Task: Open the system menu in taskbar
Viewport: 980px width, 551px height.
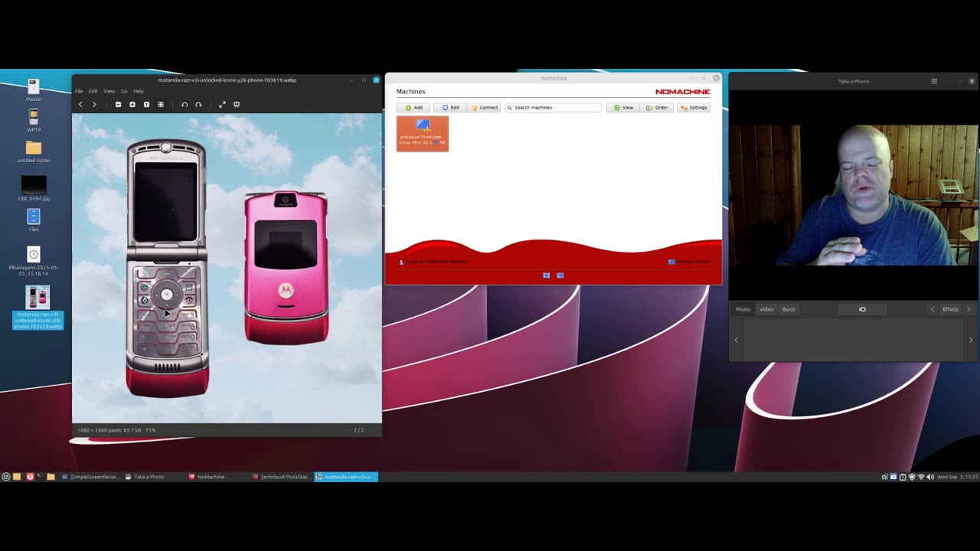Action: point(6,477)
